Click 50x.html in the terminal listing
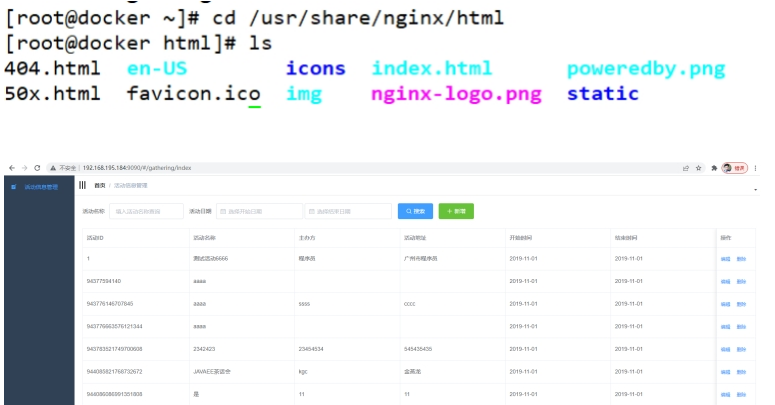Image resolution: width=775 pixels, height=405 pixels. click(52, 93)
